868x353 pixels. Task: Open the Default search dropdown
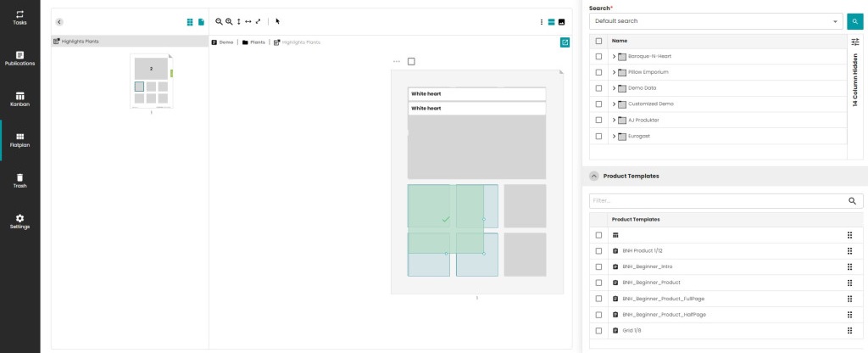click(x=716, y=20)
